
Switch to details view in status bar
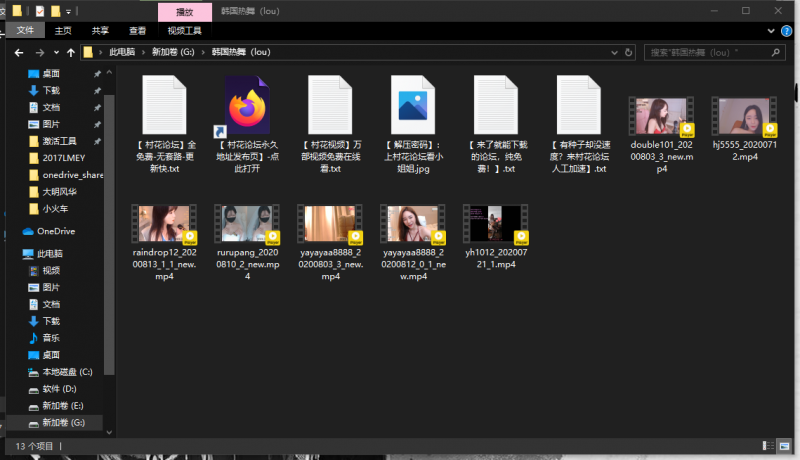(x=769, y=445)
